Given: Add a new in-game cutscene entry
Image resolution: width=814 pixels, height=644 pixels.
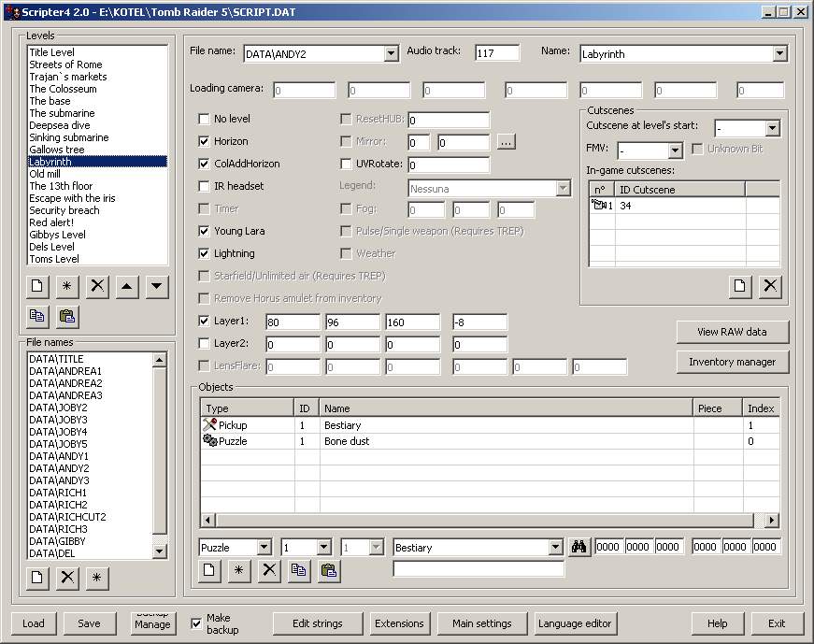Looking at the screenshot, I should point(740,286).
